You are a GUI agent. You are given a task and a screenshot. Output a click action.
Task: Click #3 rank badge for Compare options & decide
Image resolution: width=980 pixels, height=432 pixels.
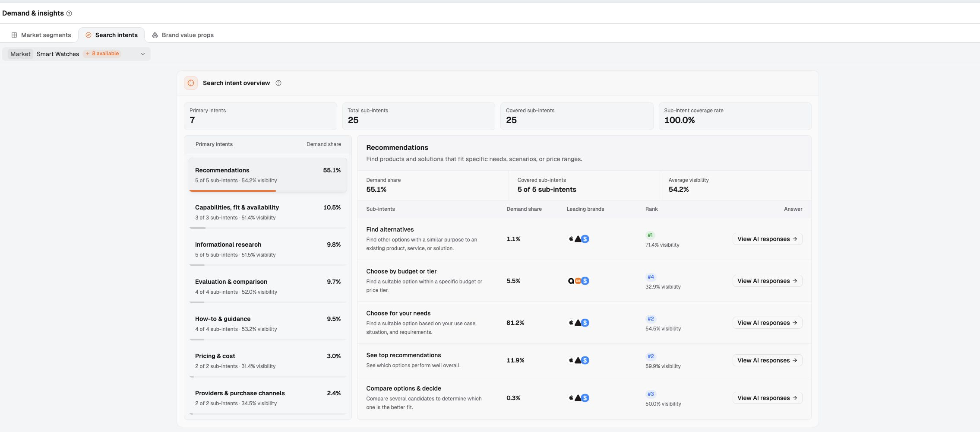pos(651,394)
